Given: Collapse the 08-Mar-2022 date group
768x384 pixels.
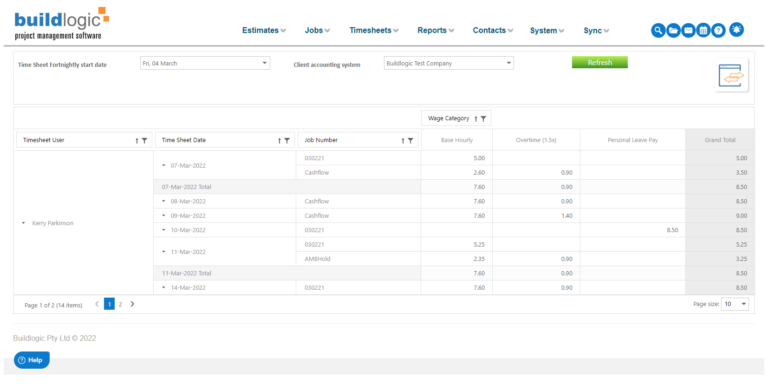Looking at the screenshot, I should 164,201.
